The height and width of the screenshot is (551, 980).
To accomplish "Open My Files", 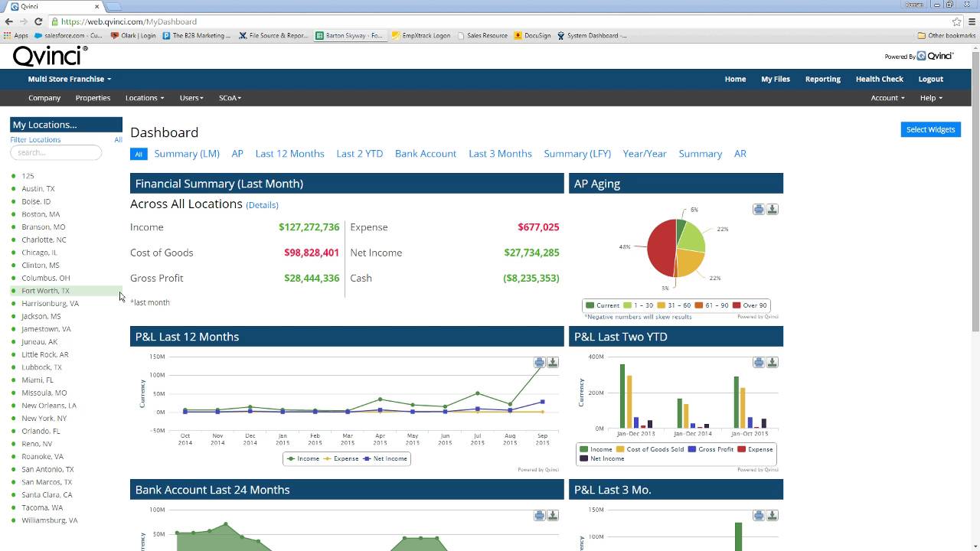I will pyautogui.click(x=776, y=79).
